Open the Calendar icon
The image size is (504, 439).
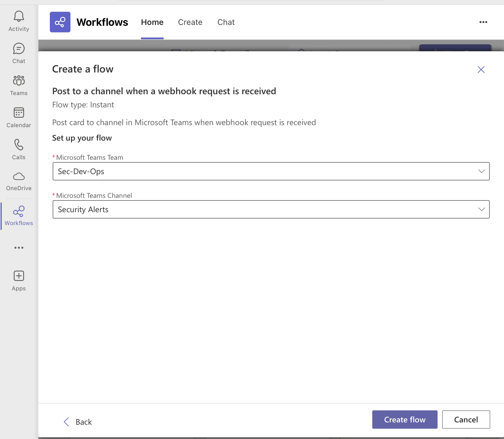[19, 117]
